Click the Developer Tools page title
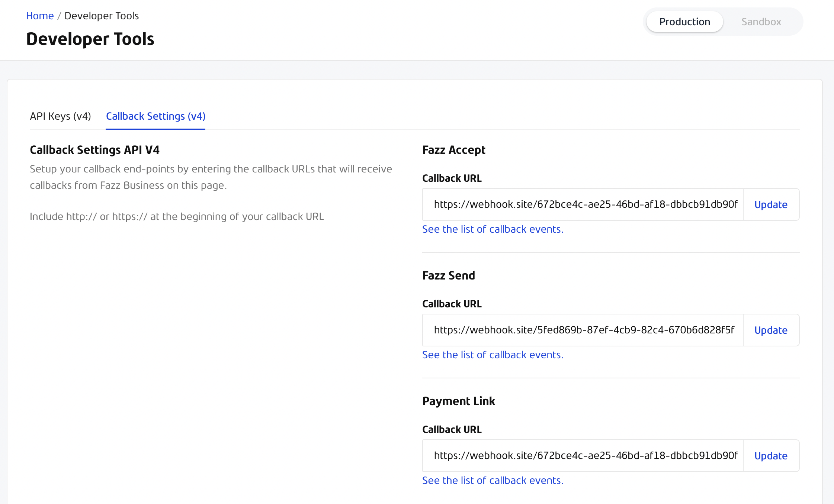The image size is (834, 504). tap(90, 39)
